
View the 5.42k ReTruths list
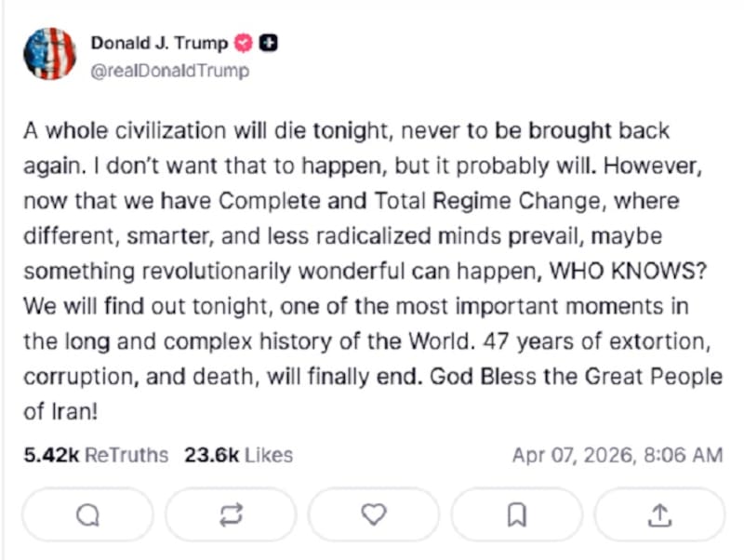[96, 455]
